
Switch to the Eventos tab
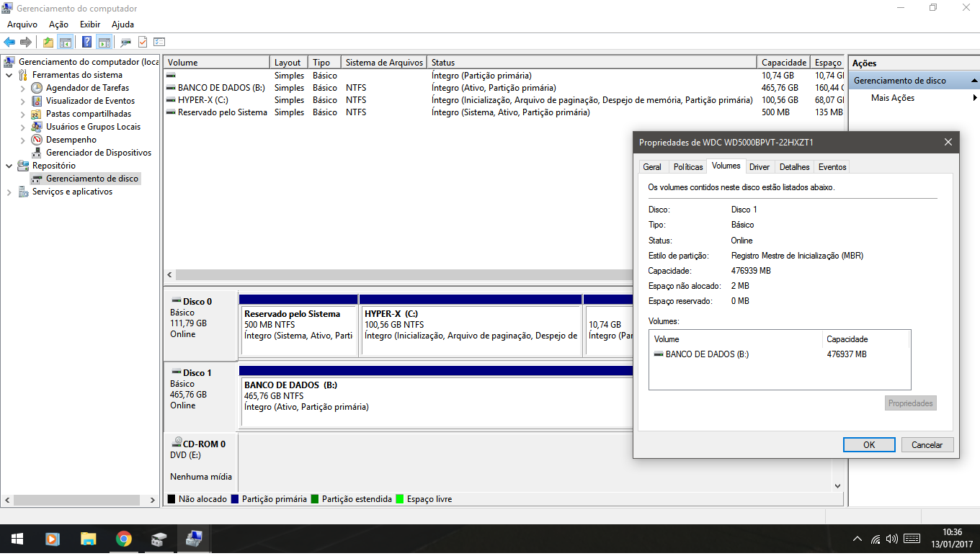tap(832, 167)
